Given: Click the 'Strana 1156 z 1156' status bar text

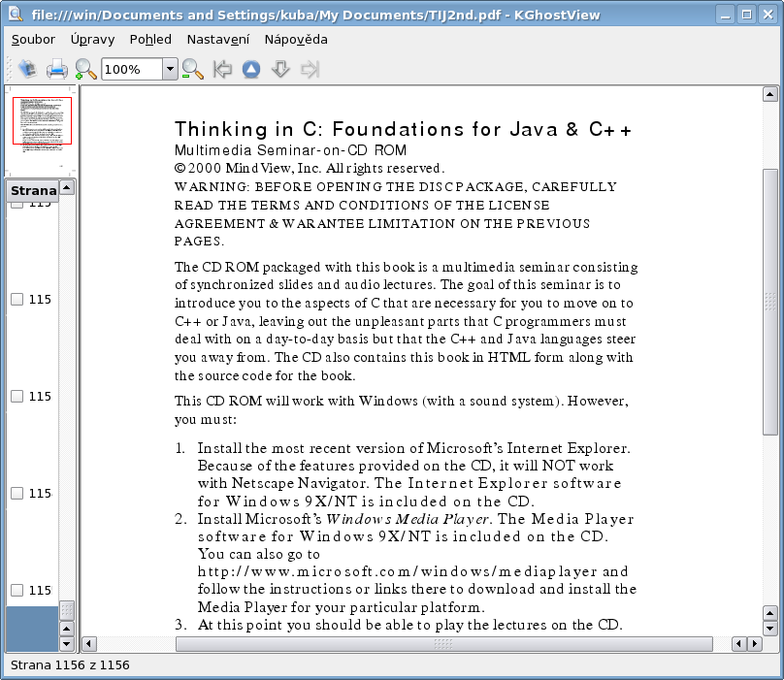Looking at the screenshot, I should 70,665.
